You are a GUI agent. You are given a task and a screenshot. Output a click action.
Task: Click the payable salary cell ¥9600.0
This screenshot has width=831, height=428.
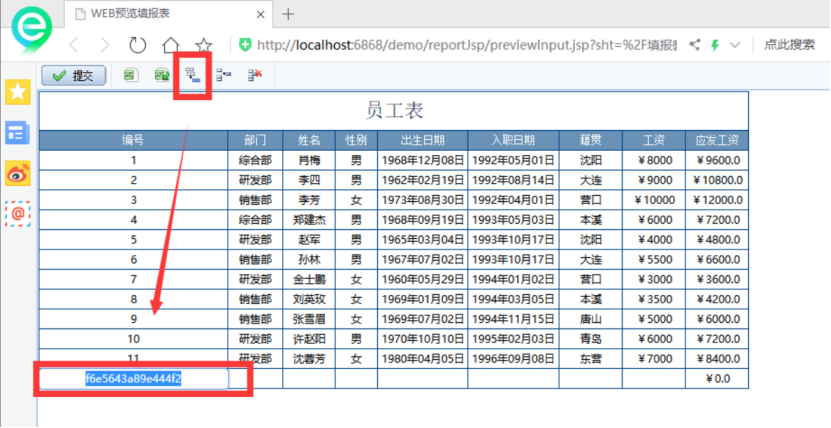click(717, 160)
